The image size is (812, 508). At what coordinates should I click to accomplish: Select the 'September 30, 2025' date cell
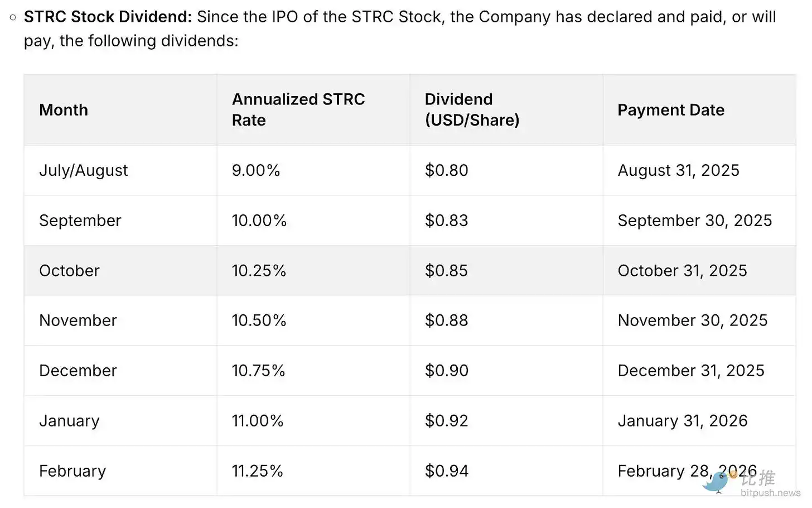coord(695,221)
